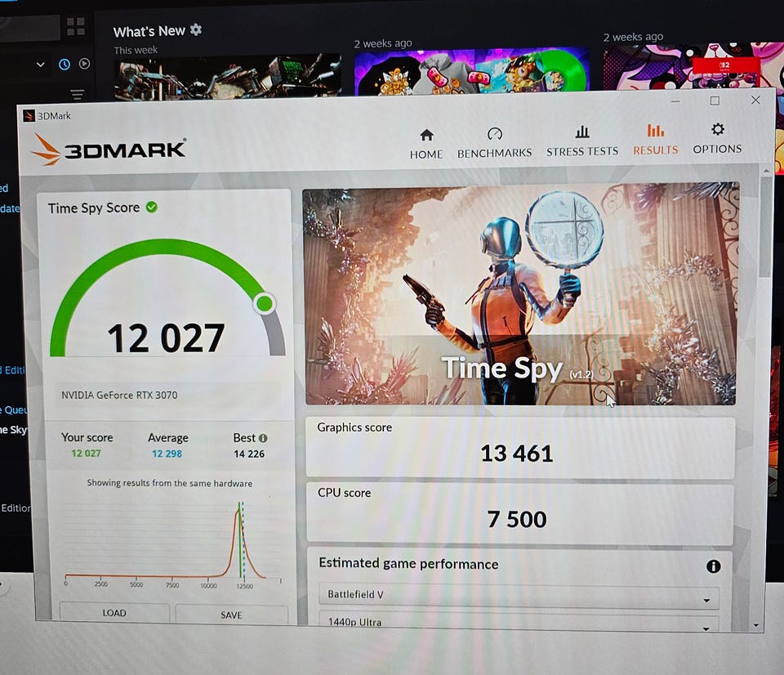This screenshot has width=784, height=675.
Task: Switch to grid view in Steam library
Action: 75,26
